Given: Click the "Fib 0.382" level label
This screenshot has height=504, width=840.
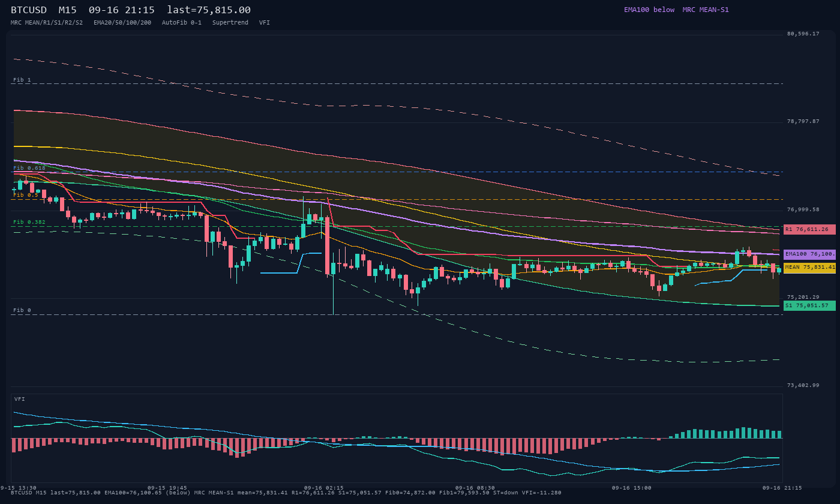Looking at the screenshot, I should pos(29,222).
